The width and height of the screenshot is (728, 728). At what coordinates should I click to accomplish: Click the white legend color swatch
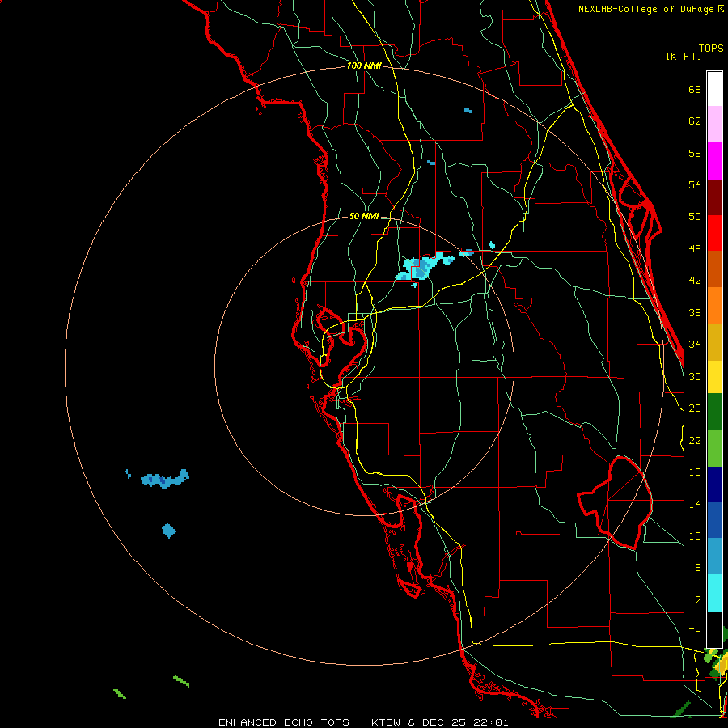(714, 89)
